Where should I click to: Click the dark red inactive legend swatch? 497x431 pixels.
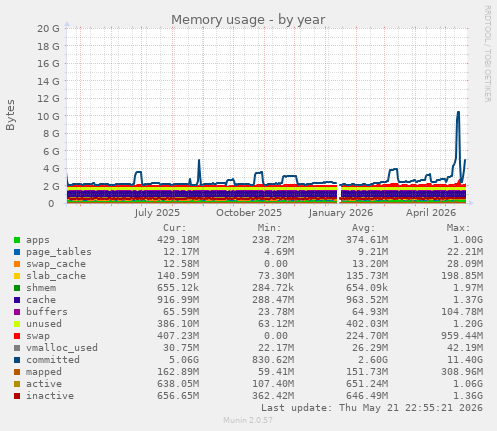pos(17,396)
